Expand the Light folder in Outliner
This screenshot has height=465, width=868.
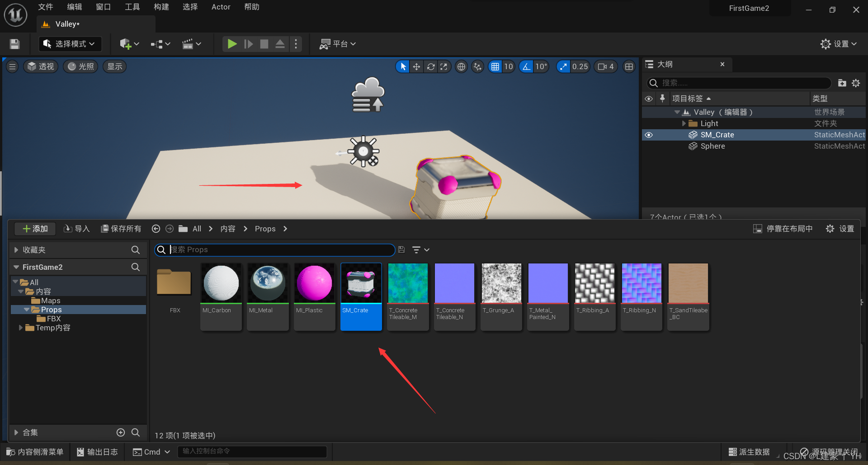tap(684, 123)
